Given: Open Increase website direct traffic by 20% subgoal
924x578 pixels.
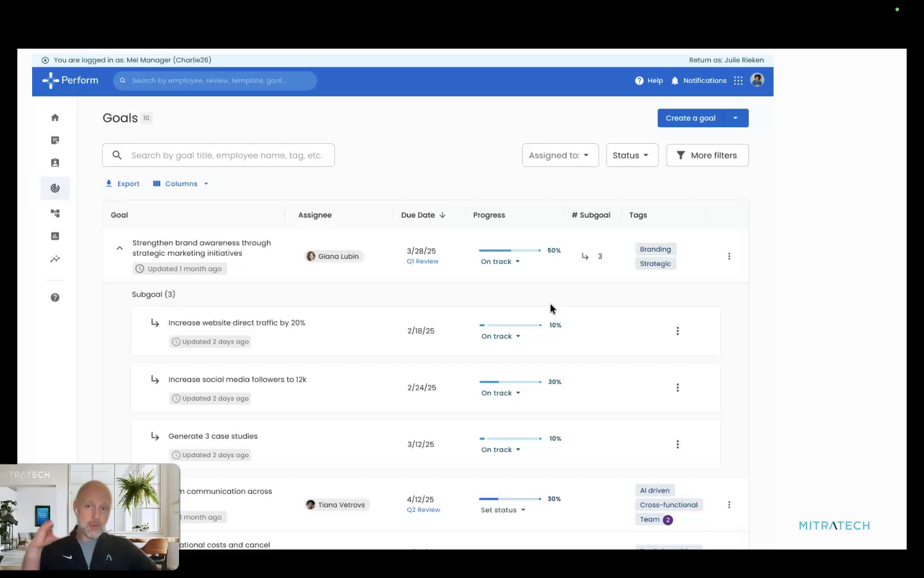Looking at the screenshot, I should click(237, 323).
